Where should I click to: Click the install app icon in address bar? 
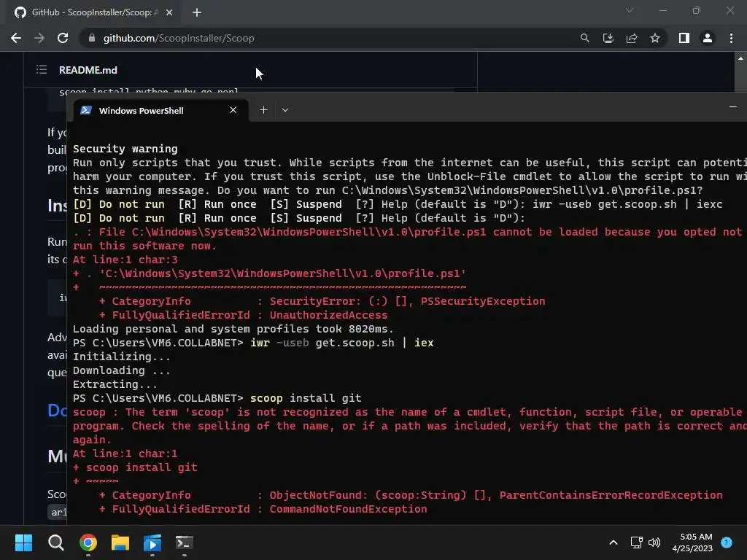[608, 38]
